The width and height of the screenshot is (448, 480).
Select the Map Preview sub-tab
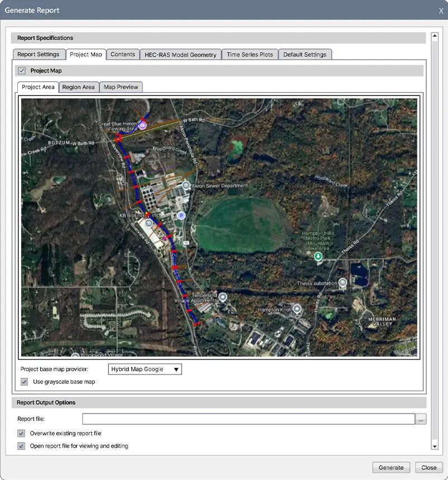click(x=121, y=87)
